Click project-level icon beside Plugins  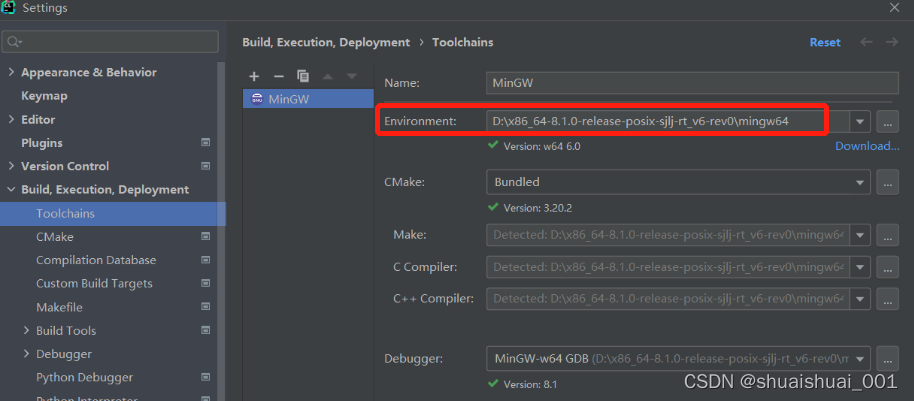tap(205, 143)
